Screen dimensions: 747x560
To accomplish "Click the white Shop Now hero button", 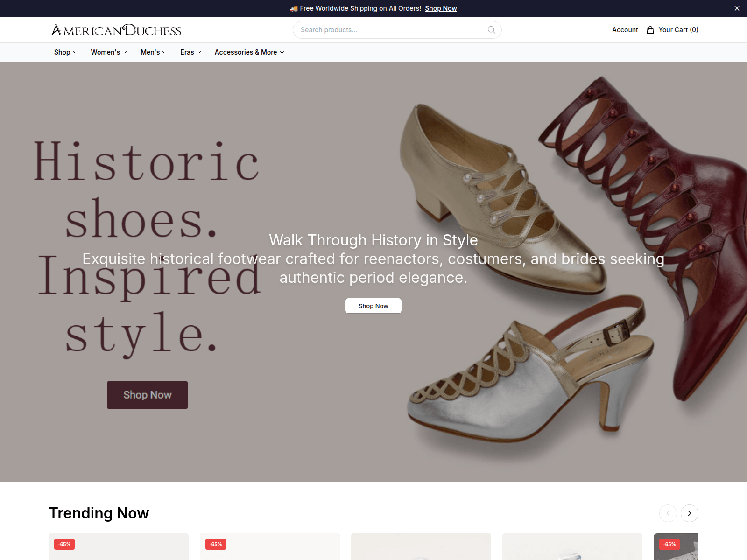I will [373, 306].
